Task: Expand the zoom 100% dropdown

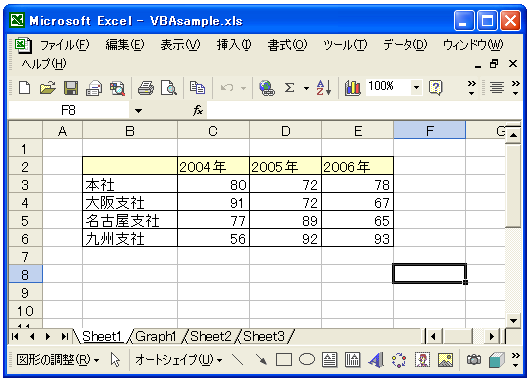Action: click(416, 88)
